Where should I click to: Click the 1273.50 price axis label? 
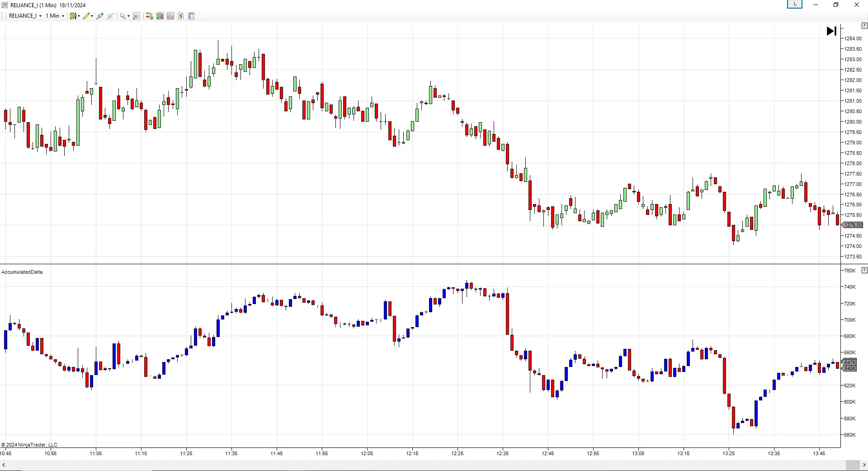pyautogui.click(x=853, y=257)
